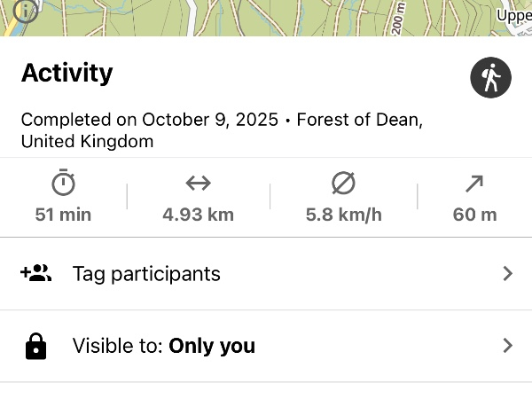Open the Tag participants row
The height and width of the screenshot is (399, 532).
pos(146,273)
